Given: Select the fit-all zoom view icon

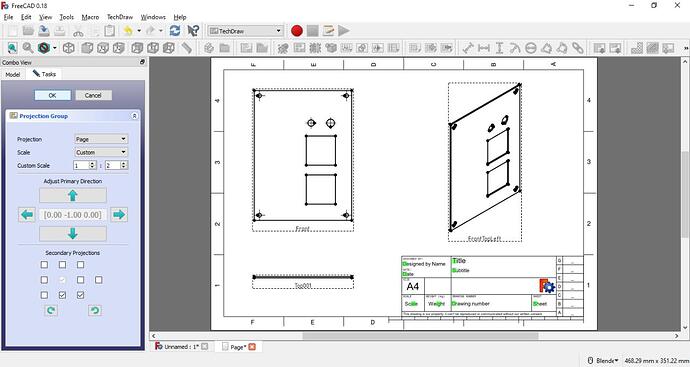Looking at the screenshot, I should tap(12, 48).
